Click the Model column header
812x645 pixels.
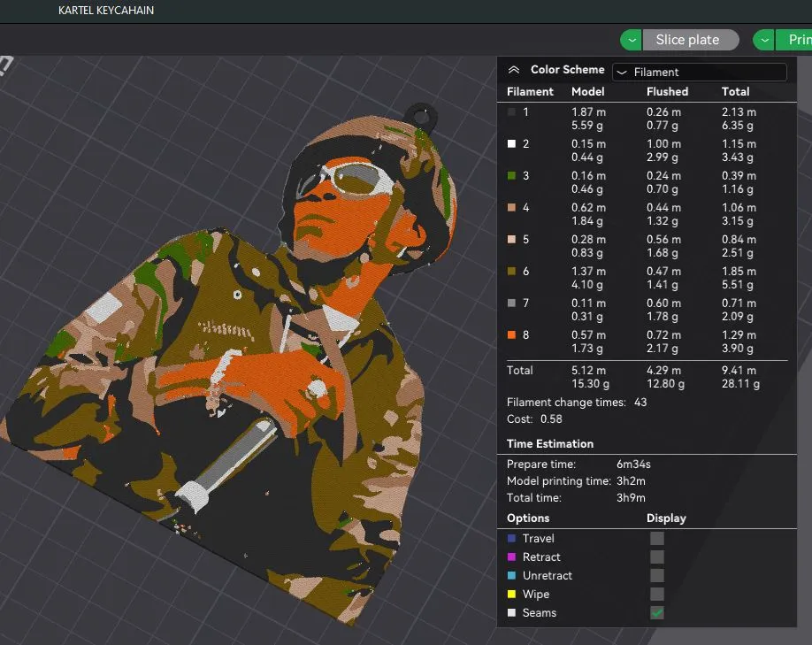tap(587, 92)
